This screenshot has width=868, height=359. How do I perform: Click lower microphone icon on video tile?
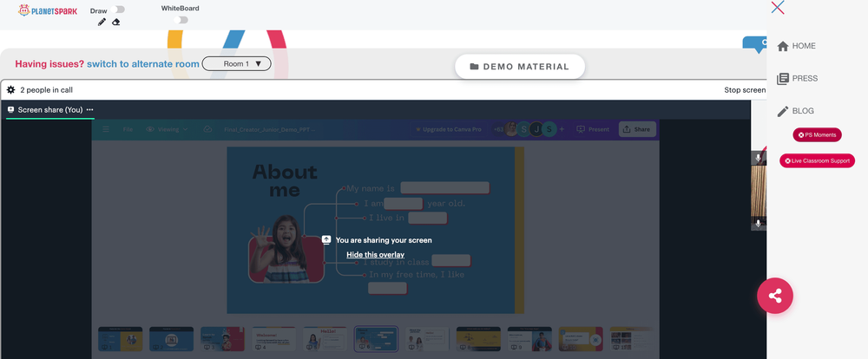759,224
